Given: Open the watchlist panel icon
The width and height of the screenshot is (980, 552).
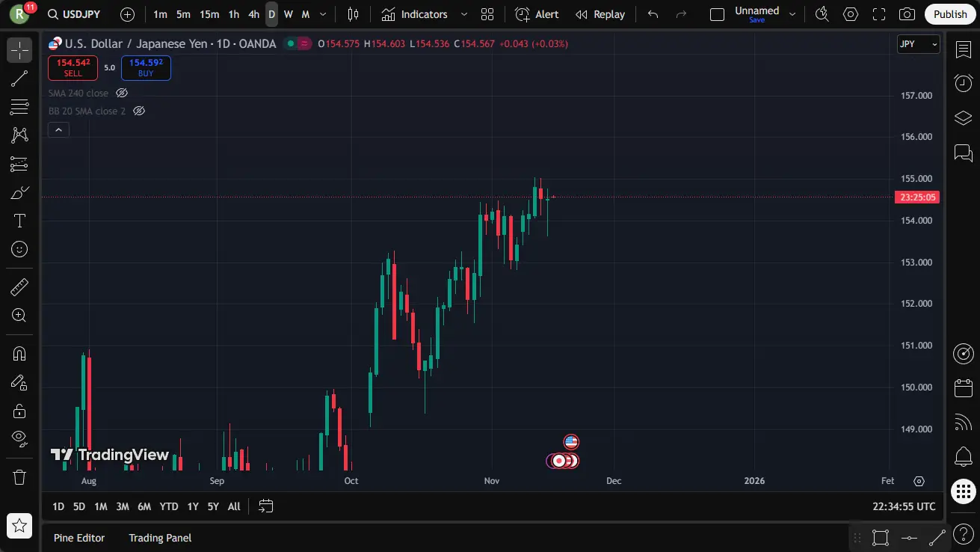Looking at the screenshot, I should [x=963, y=49].
